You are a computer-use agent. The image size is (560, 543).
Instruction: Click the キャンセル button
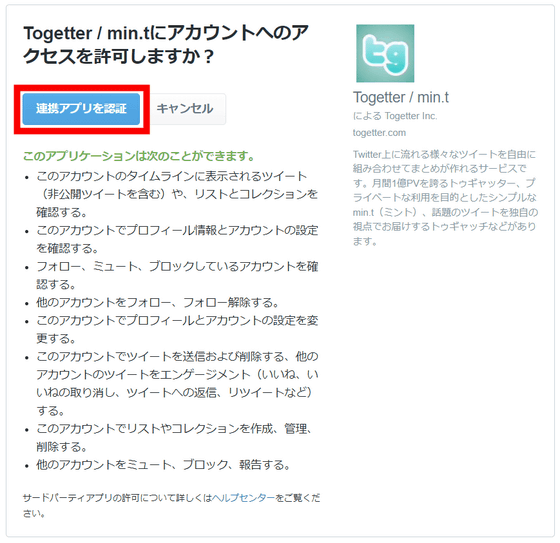tap(185, 109)
